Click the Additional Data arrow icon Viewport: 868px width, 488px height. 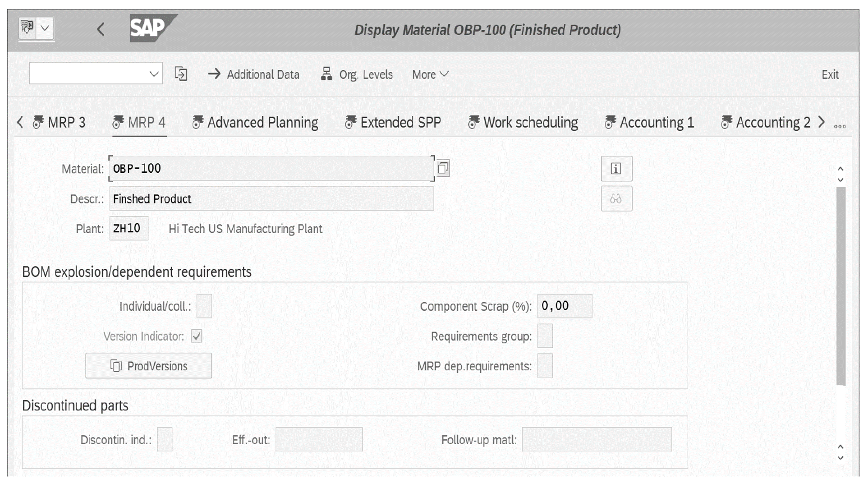(x=215, y=74)
